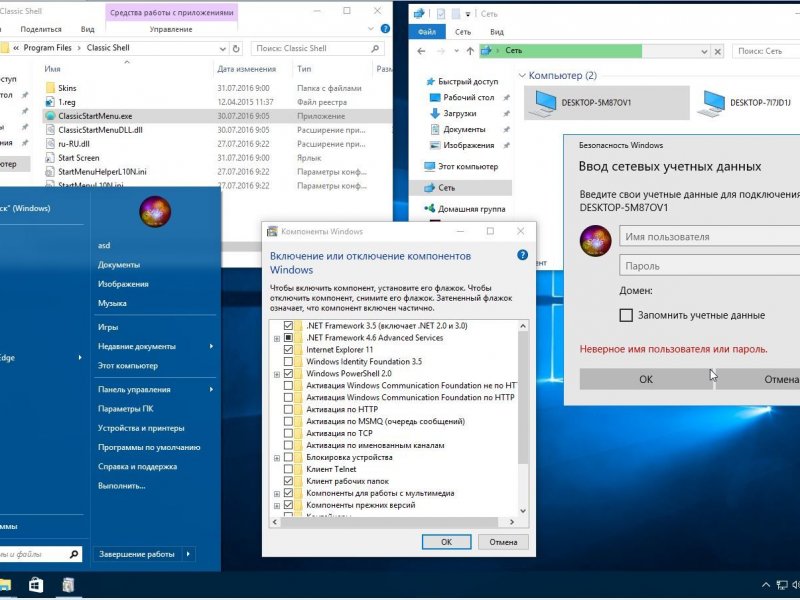
Task: Click the search magnifier in Classic Shell window
Action: click(375, 48)
